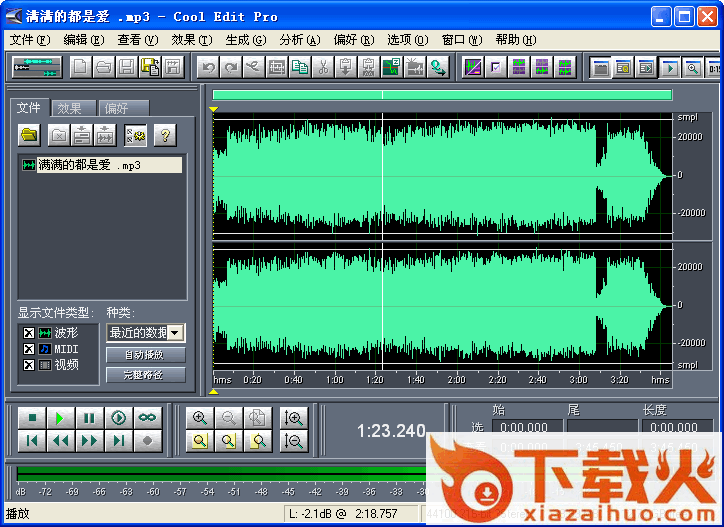Image resolution: width=724 pixels, height=527 pixels.
Task: Zoom in horizontally with magnifier plus
Action: tap(200, 418)
